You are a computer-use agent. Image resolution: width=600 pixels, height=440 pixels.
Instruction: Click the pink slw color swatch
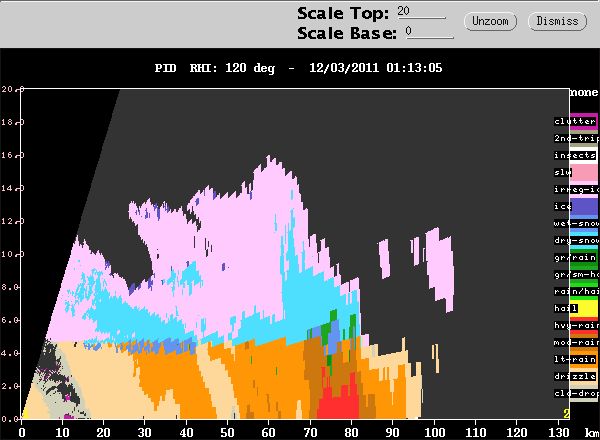(x=584, y=173)
